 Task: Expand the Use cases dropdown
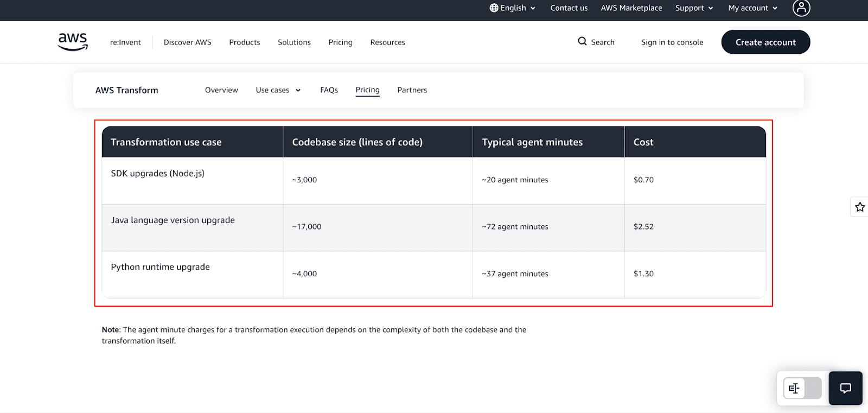coord(278,90)
